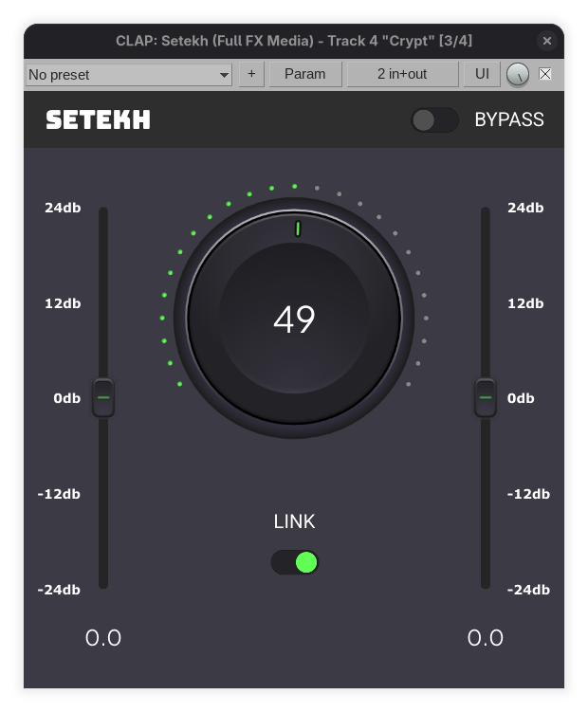Click the plus preset button
The height and width of the screenshot is (712, 588).
click(251, 74)
